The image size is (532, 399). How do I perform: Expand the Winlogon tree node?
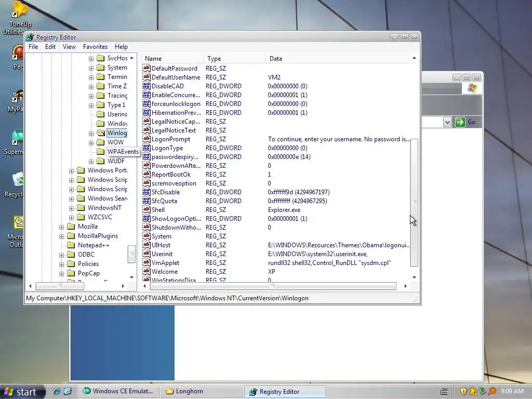point(91,134)
